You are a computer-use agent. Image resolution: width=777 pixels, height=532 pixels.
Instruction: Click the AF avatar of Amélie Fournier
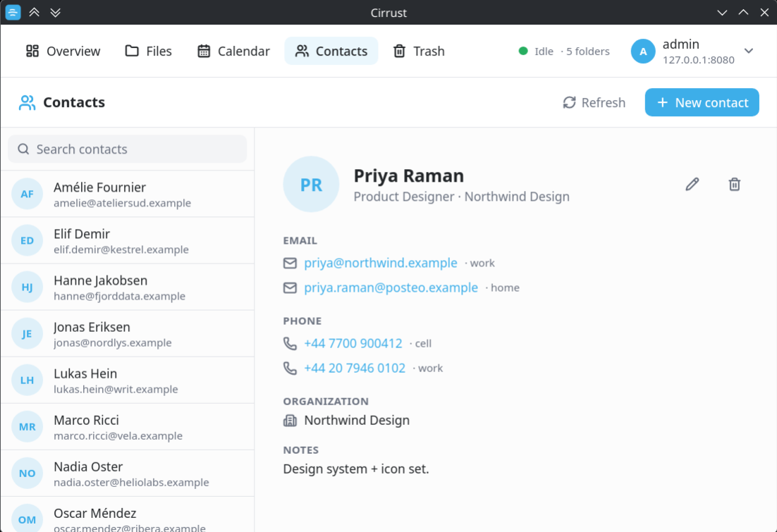(27, 194)
